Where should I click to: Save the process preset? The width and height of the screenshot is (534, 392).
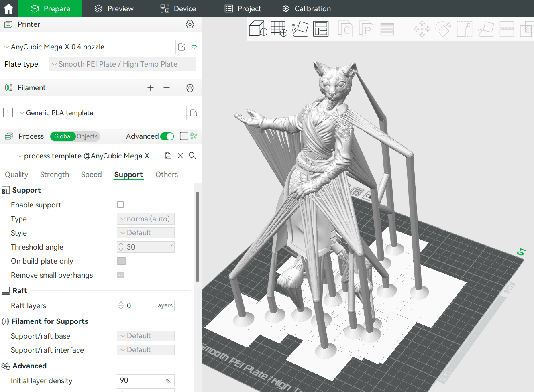point(168,156)
